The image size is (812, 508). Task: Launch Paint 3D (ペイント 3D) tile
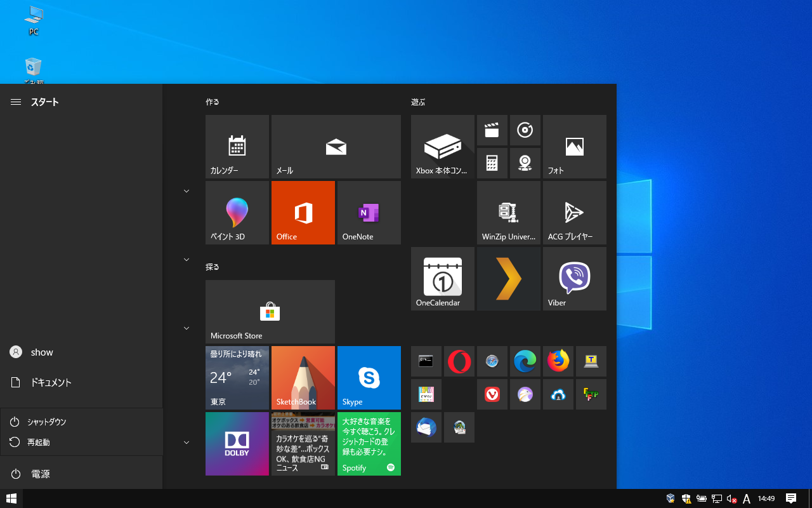point(237,213)
